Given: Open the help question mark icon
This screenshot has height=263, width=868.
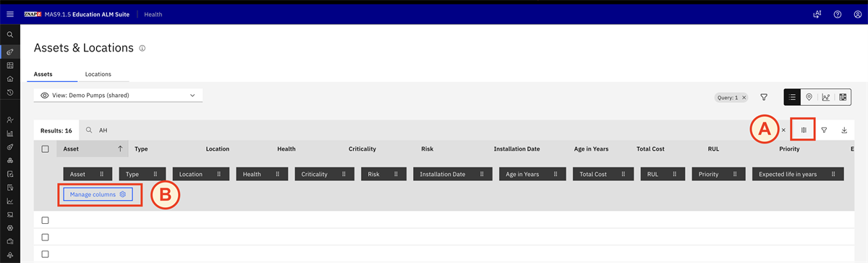Looking at the screenshot, I should (x=837, y=14).
